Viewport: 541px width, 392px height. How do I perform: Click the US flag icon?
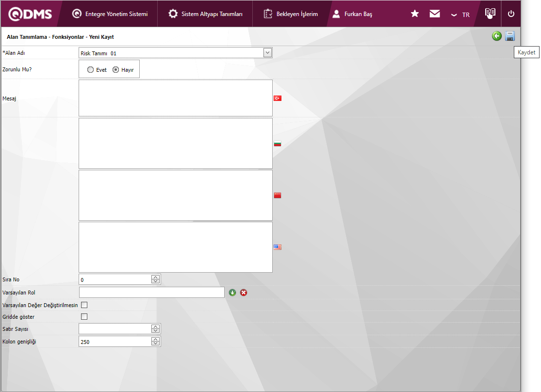click(278, 247)
